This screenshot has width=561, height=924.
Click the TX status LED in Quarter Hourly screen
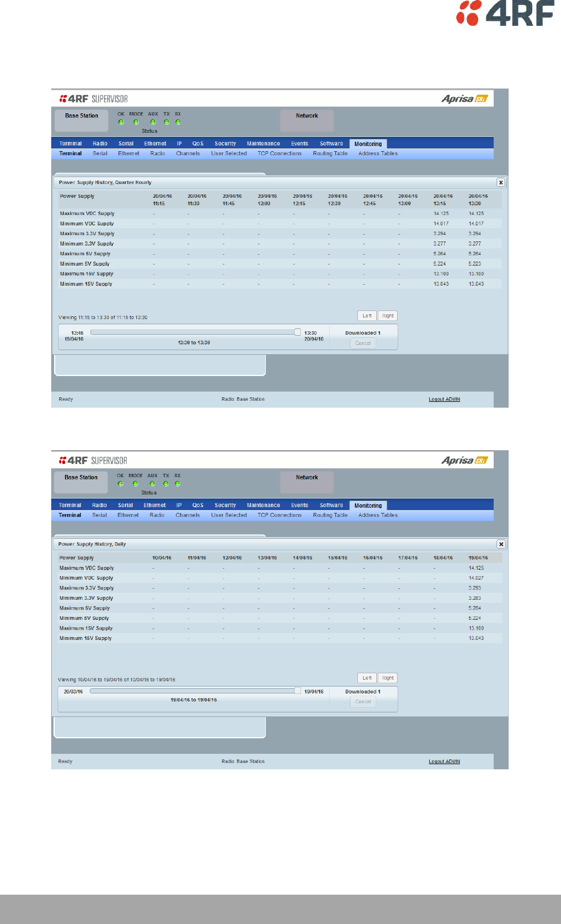(x=166, y=122)
